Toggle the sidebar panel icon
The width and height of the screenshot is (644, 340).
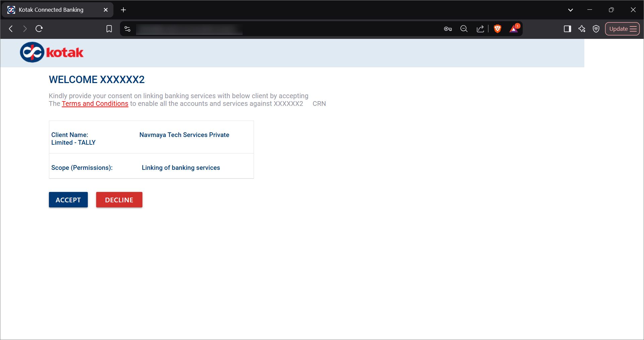(567, 29)
